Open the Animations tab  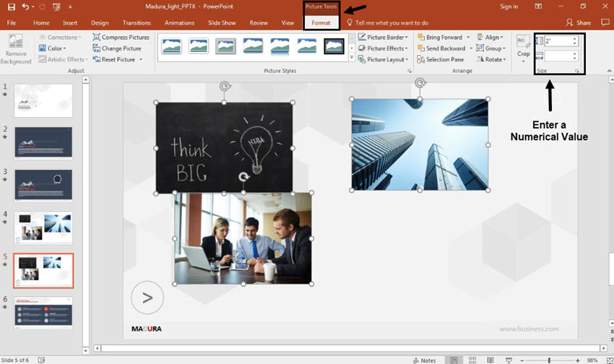pos(179,22)
